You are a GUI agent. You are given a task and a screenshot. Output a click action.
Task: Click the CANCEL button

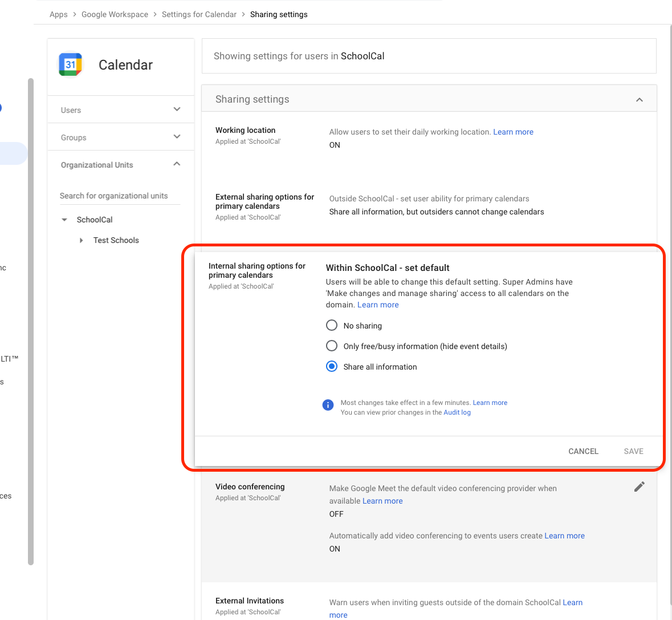[x=583, y=451]
